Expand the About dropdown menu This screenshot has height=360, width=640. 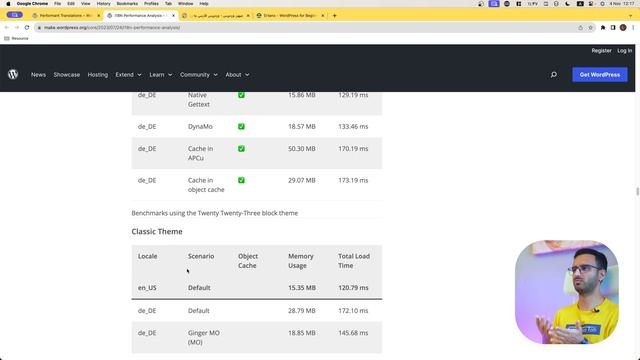tap(237, 75)
